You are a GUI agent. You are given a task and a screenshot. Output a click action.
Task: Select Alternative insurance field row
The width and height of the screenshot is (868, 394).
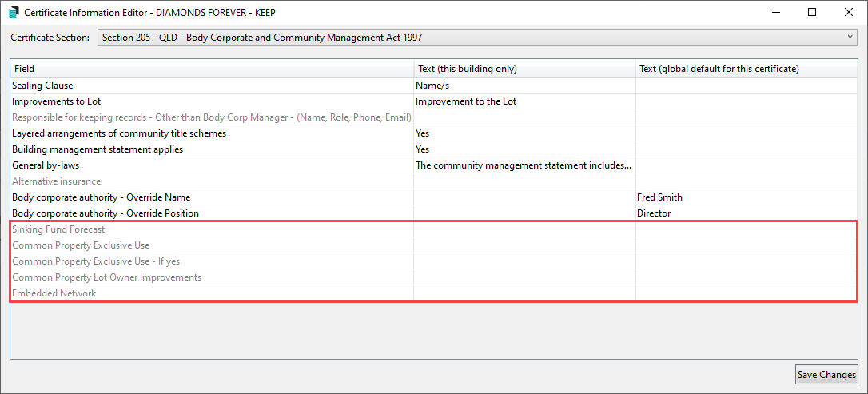56,181
